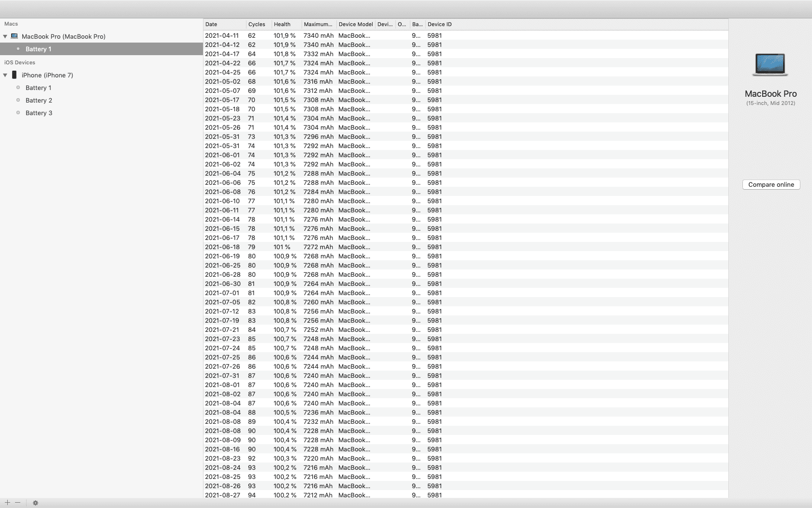This screenshot has width=812, height=508.
Task: Select the row dated 2021-06-30
Action: point(466,284)
